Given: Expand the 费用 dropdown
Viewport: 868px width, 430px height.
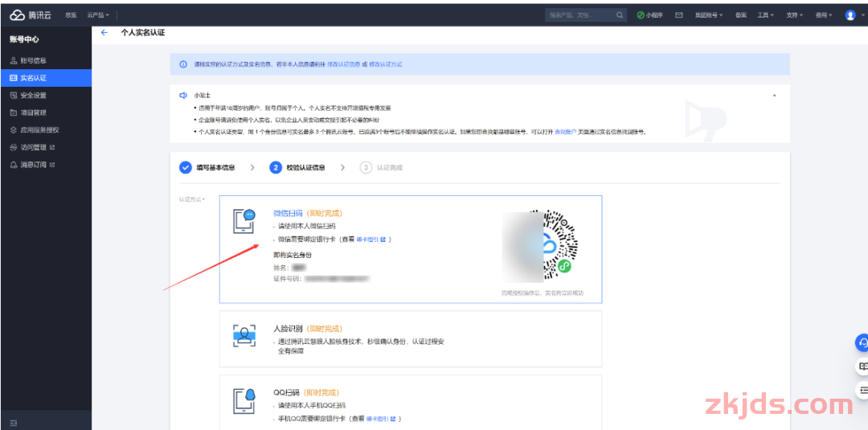Looking at the screenshot, I should click(824, 15).
